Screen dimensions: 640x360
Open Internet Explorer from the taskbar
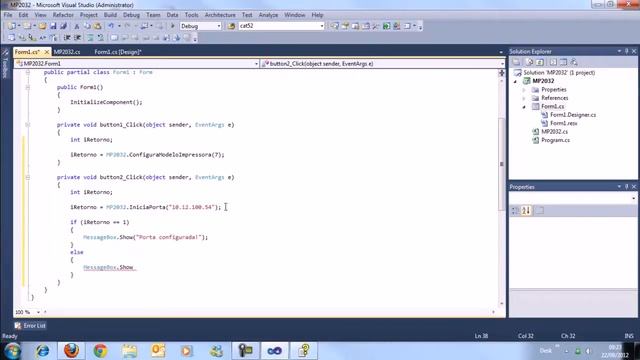coord(42,351)
